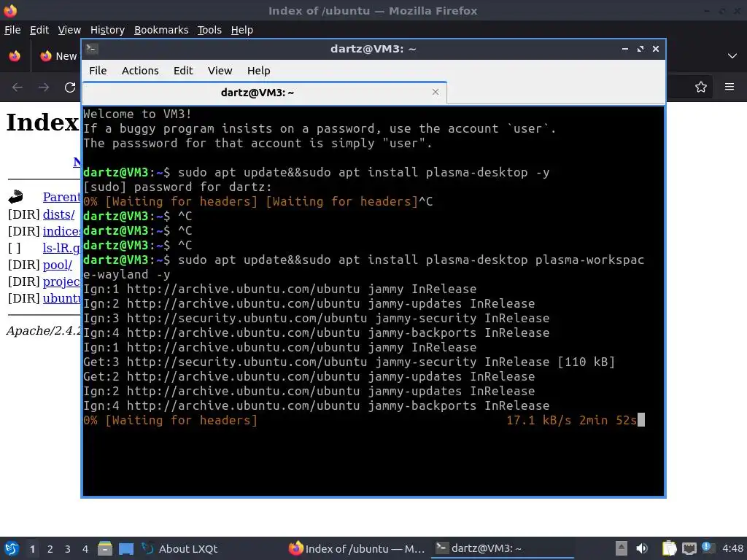Go forward in Firefox
Viewport: 747px width, 560px height.
pos(43,87)
